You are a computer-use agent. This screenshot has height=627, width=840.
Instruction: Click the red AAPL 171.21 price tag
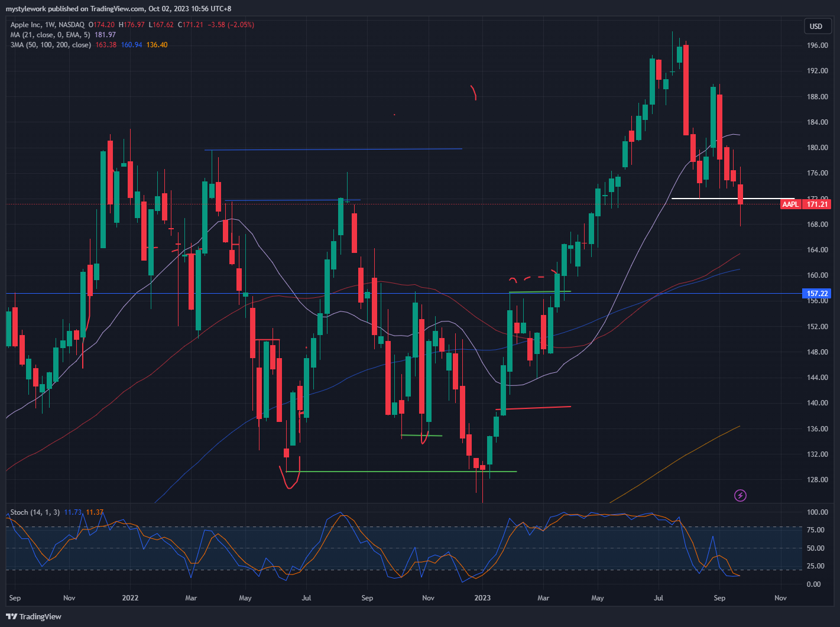[x=805, y=204]
